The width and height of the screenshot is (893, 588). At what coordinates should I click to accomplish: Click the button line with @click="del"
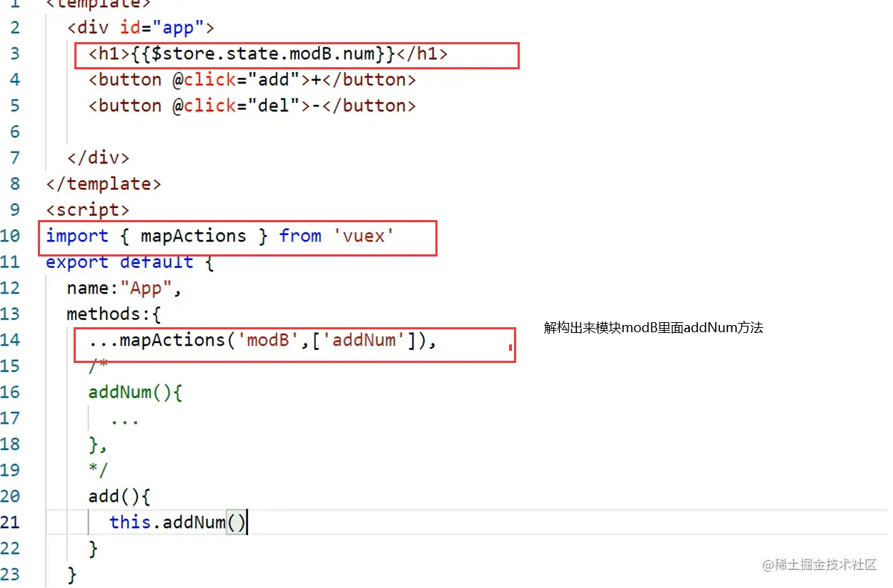pyautogui.click(x=252, y=106)
